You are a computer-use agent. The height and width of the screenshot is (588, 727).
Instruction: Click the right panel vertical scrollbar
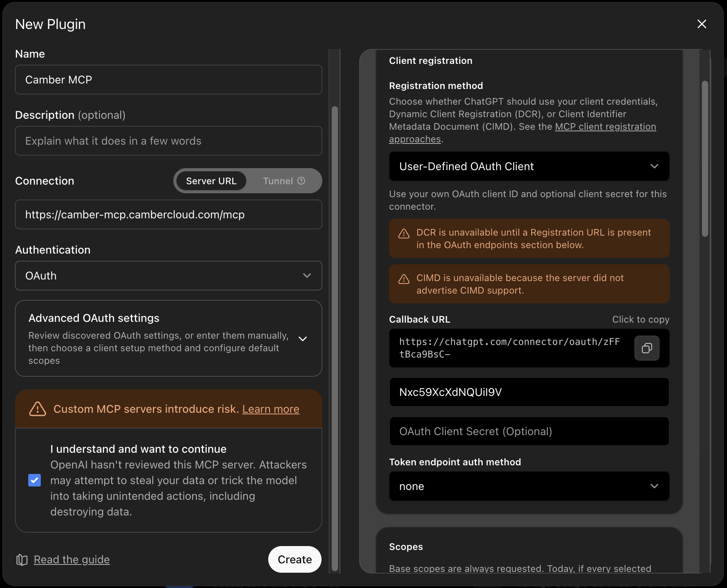click(705, 159)
